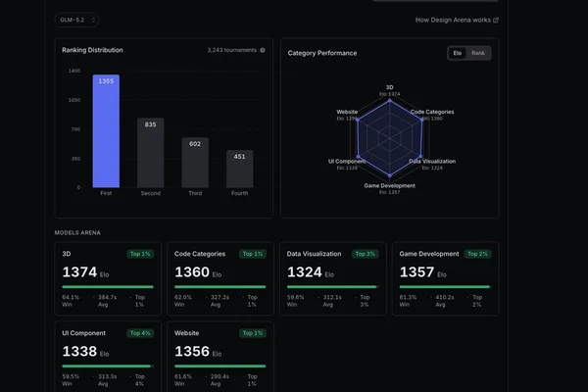Click the Top 1% badge on Website card
The height and width of the screenshot is (392, 588).
coord(253,333)
